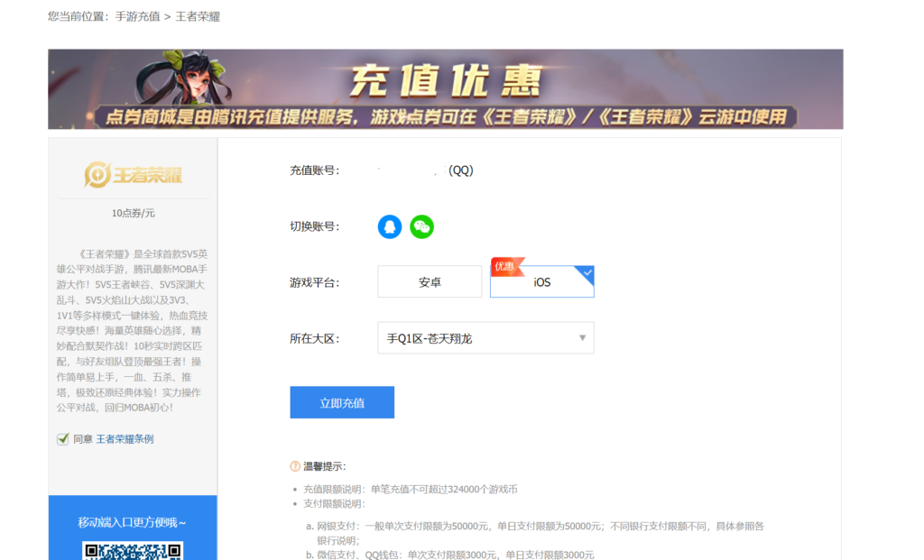Click the 充值限额说明 tip line

(411, 490)
